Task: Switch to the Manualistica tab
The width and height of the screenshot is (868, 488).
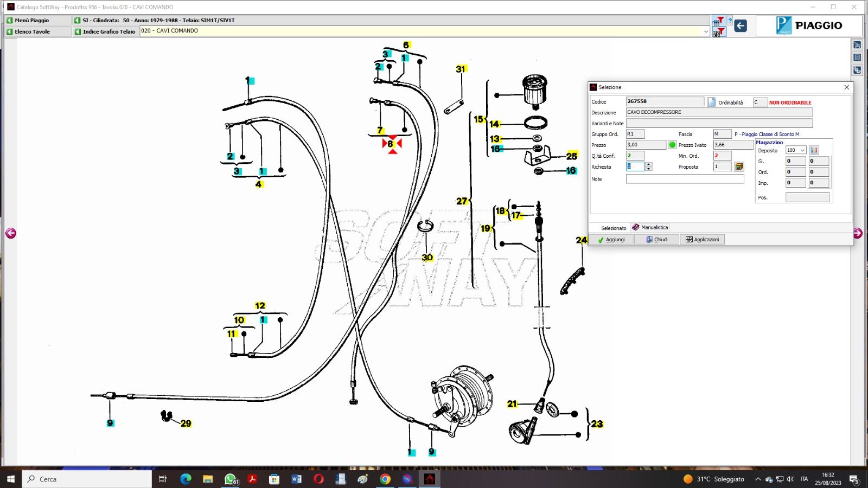Action: 650,227
